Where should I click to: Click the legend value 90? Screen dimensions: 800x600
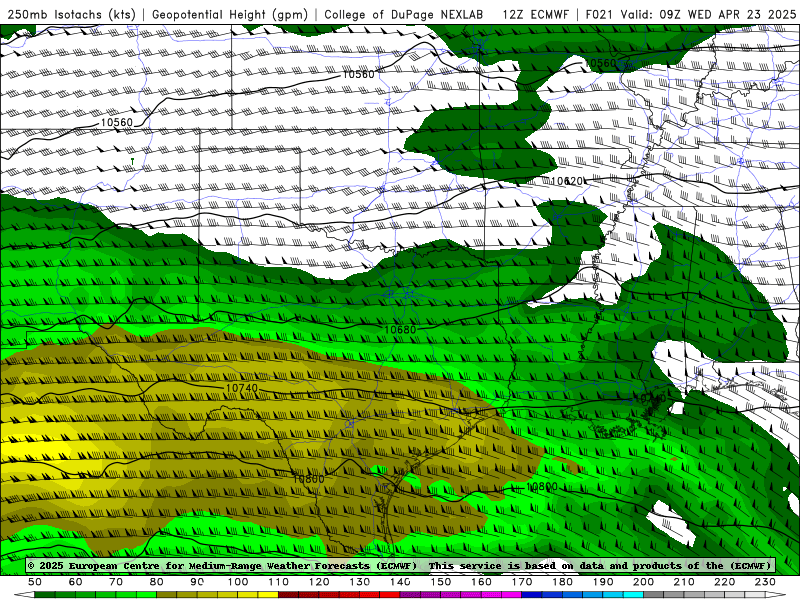point(197,582)
